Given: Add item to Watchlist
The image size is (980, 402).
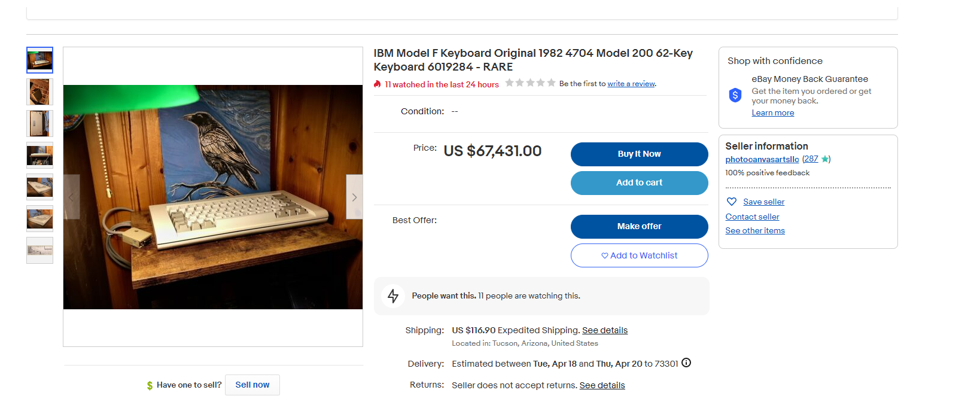Looking at the screenshot, I should [639, 255].
